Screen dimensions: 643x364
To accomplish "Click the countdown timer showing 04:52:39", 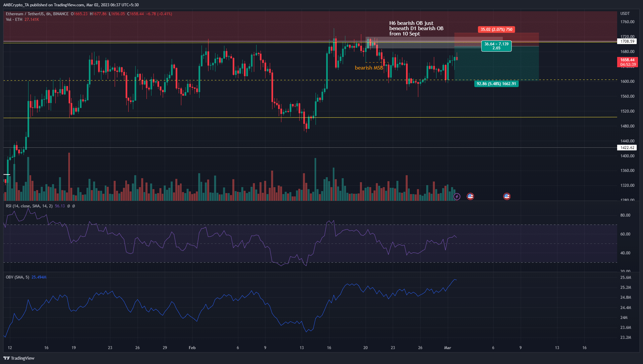I will tap(628, 65).
